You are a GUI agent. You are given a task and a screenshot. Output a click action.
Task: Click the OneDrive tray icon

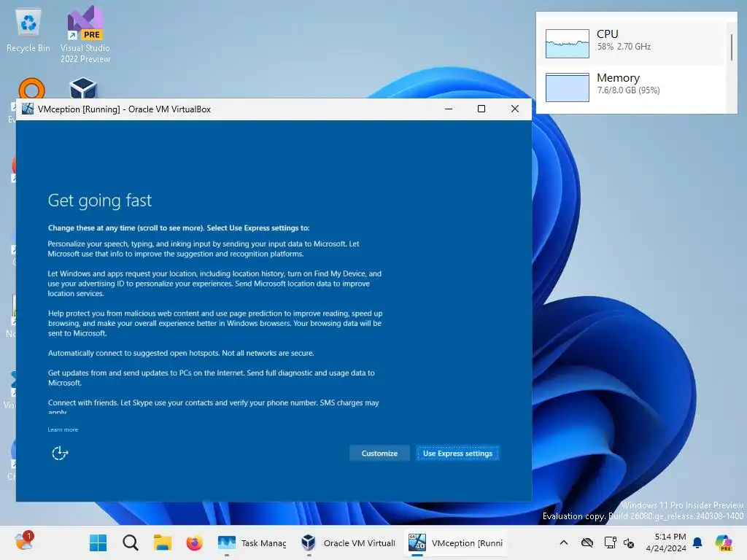point(587,542)
